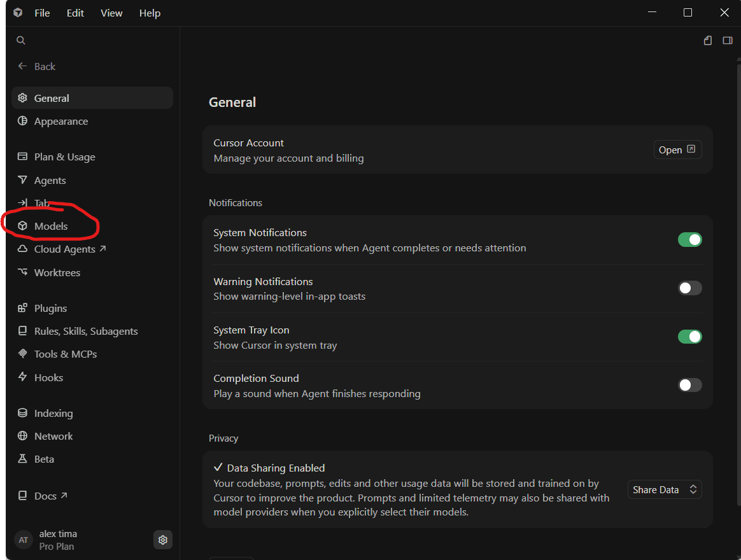741x560 pixels.
Task: Select the Plugins section
Action: 92,308
